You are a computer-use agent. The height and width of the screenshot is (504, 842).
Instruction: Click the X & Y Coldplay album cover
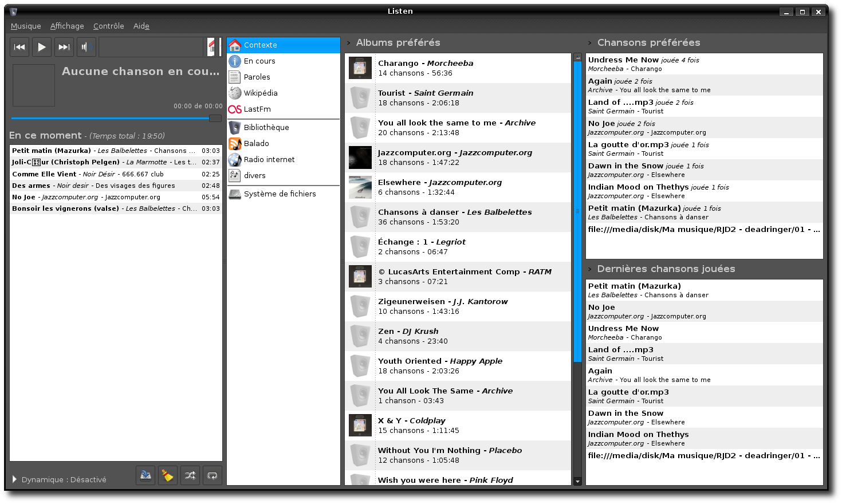[360, 426]
